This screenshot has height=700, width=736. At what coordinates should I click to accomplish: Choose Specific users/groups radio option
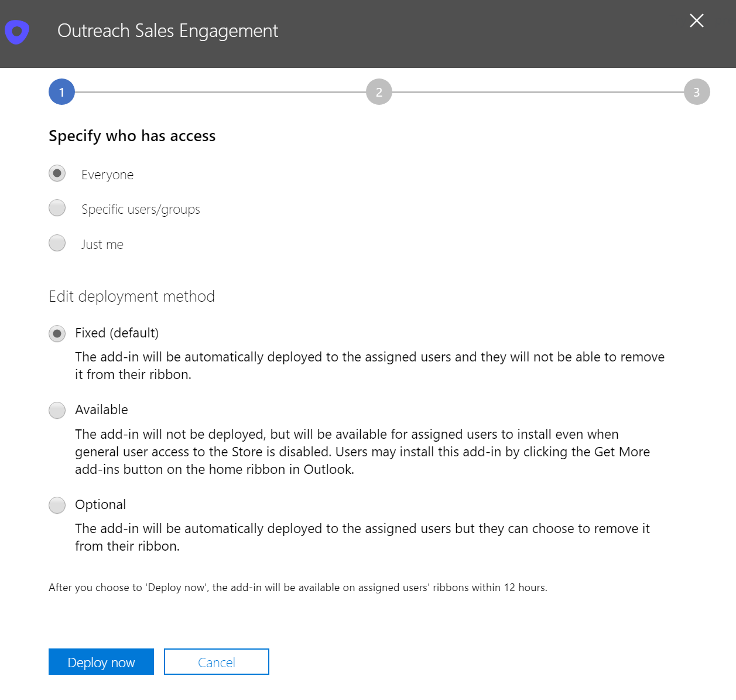pos(57,208)
